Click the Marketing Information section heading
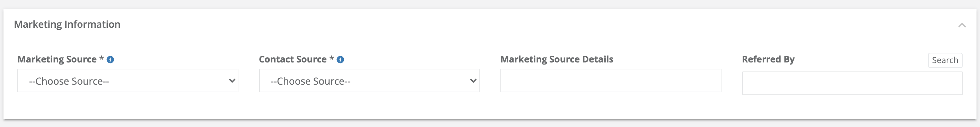Screen dimensions: 980x127 [x=67, y=24]
